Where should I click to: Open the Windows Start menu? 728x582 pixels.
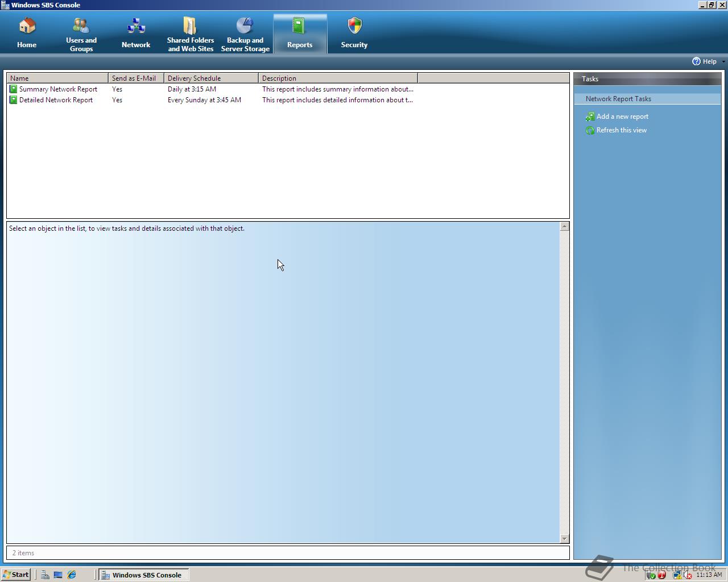[x=16, y=575]
